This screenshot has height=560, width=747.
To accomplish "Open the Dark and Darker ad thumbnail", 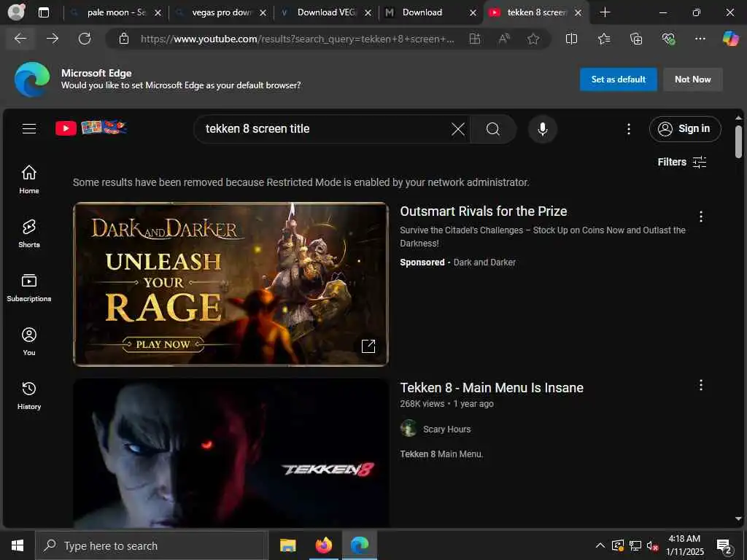I will 231,284.
